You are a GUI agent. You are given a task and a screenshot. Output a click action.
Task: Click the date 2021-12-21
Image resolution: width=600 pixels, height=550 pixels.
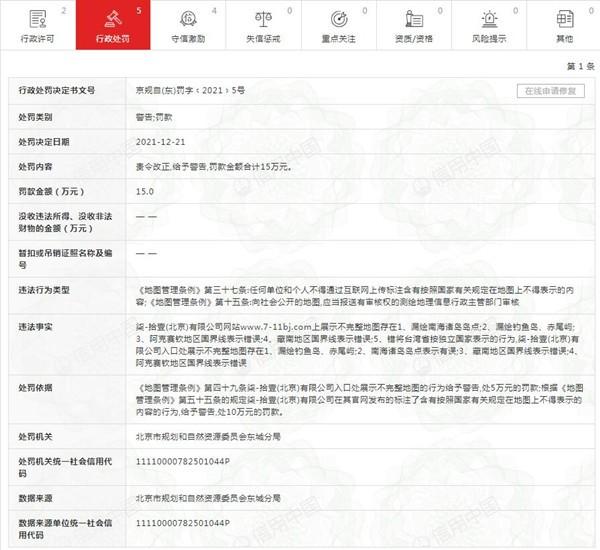[160, 142]
